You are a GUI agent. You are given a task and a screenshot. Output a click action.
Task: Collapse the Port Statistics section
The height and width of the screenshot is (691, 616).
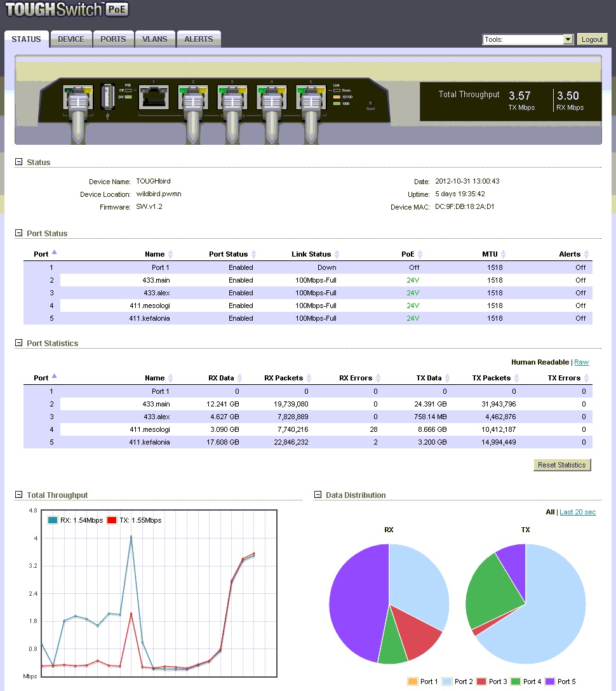tap(19, 344)
